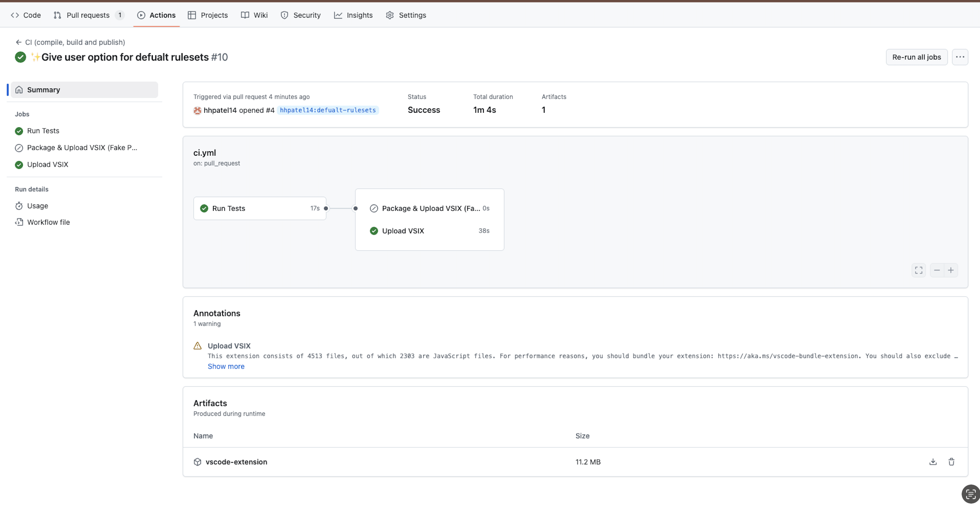The height and width of the screenshot is (508, 980).
Task: Click Upload VSIX node in workflow graph
Action: point(403,231)
